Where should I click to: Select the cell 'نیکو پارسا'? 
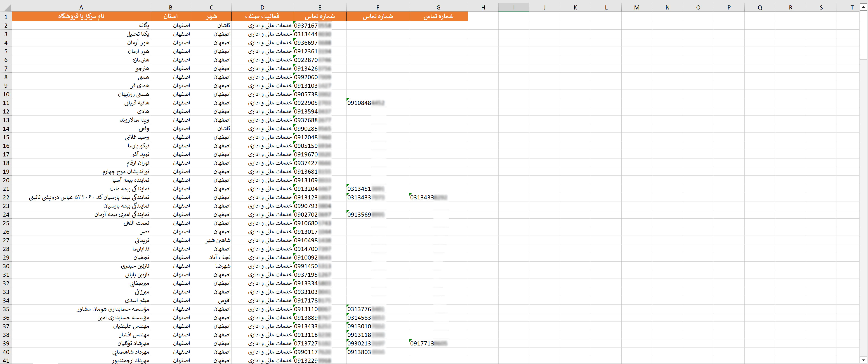[x=81, y=146]
